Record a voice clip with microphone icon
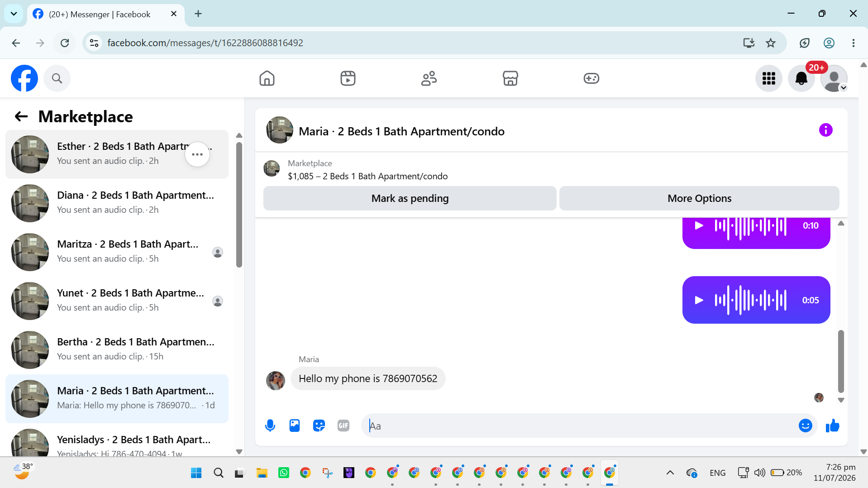The height and width of the screenshot is (488, 868). tap(270, 426)
